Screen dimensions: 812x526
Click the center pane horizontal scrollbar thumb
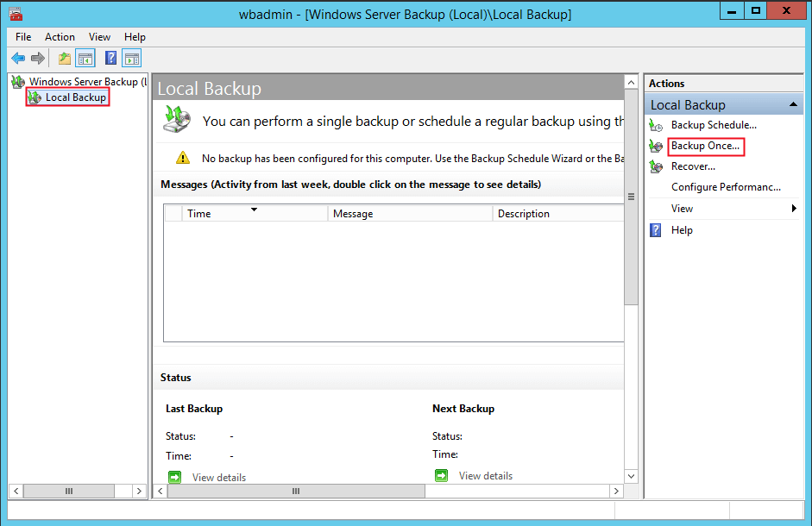tap(296, 491)
